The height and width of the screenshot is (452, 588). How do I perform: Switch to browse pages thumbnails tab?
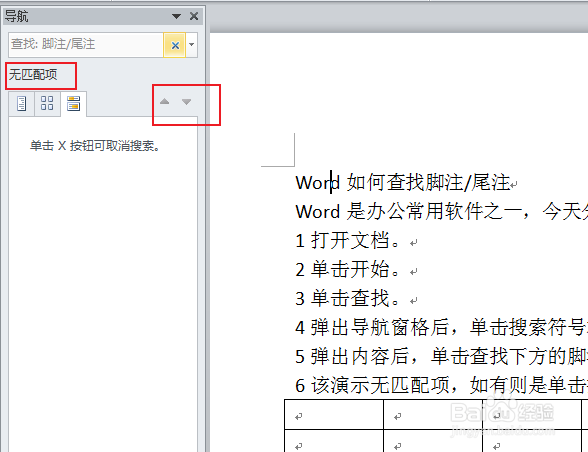[47, 104]
